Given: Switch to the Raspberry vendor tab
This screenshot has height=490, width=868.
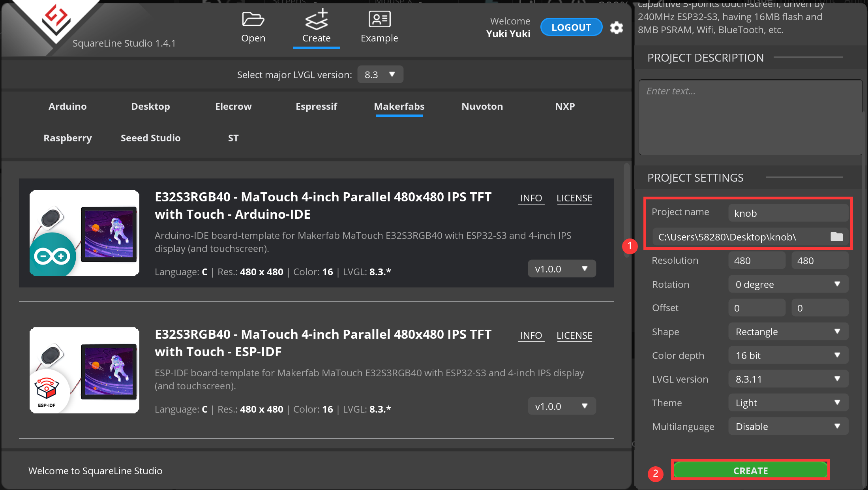Looking at the screenshot, I should (67, 138).
